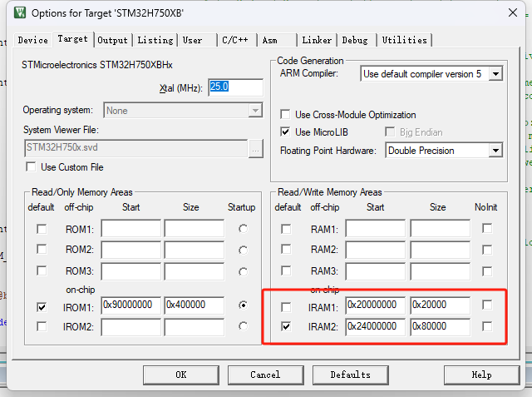Screen dimensions: 532x397
Task: Toggle the Use MicroLIB checkbox
Action: pos(285,132)
